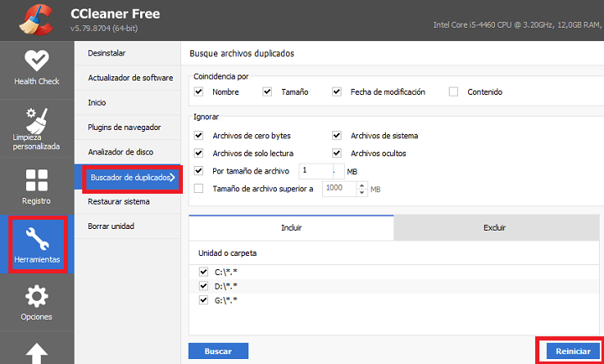Viewport: 604px width, 364px height.
Task: Open Plugins de navegador
Action: point(128,127)
